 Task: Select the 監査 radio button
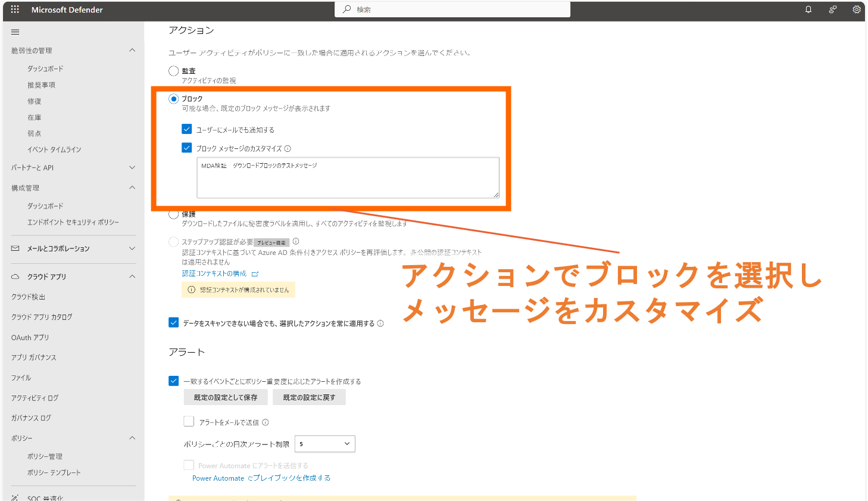coord(174,71)
